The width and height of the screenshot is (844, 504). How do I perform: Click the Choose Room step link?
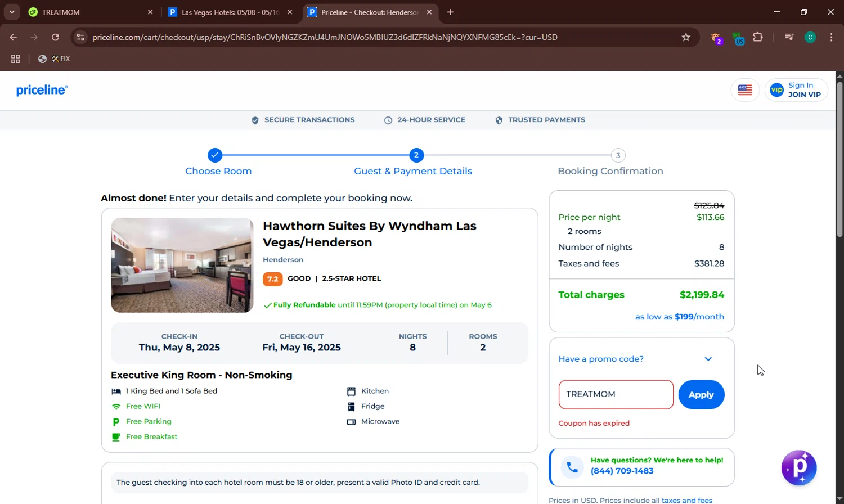pyautogui.click(x=218, y=171)
